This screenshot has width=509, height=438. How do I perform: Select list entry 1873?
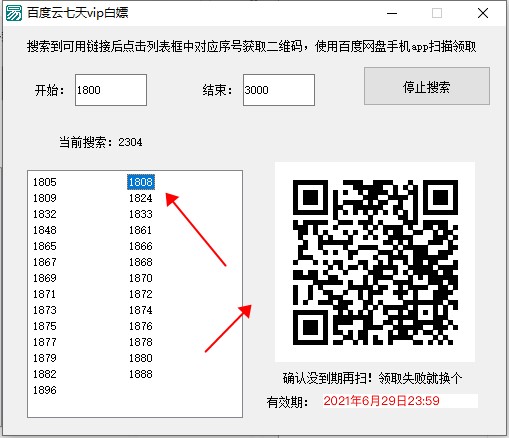pyautogui.click(x=45, y=310)
